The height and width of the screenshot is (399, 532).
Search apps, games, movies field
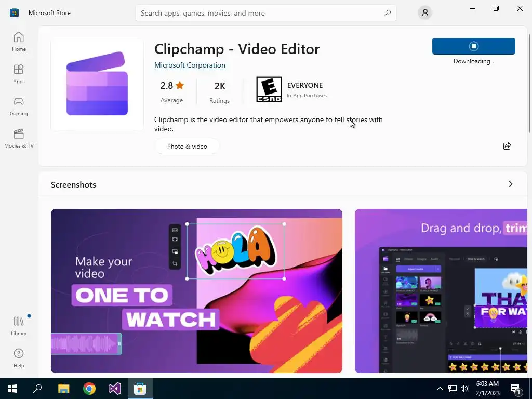click(265, 13)
